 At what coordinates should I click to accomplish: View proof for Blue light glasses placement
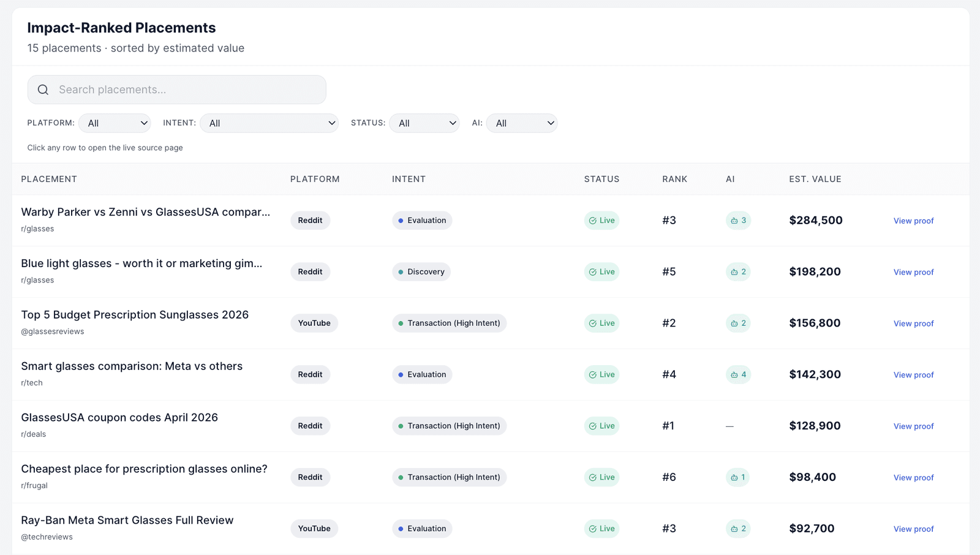pyautogui.click(x=913, y=273)
